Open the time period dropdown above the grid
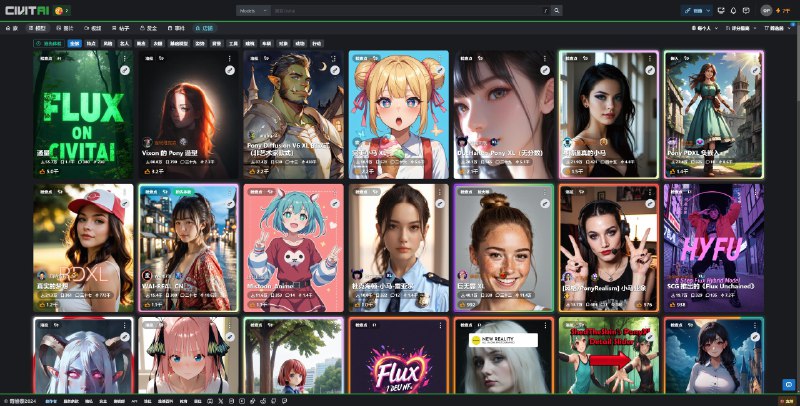This screenshot has height=406, width=800. coord(705,28)
